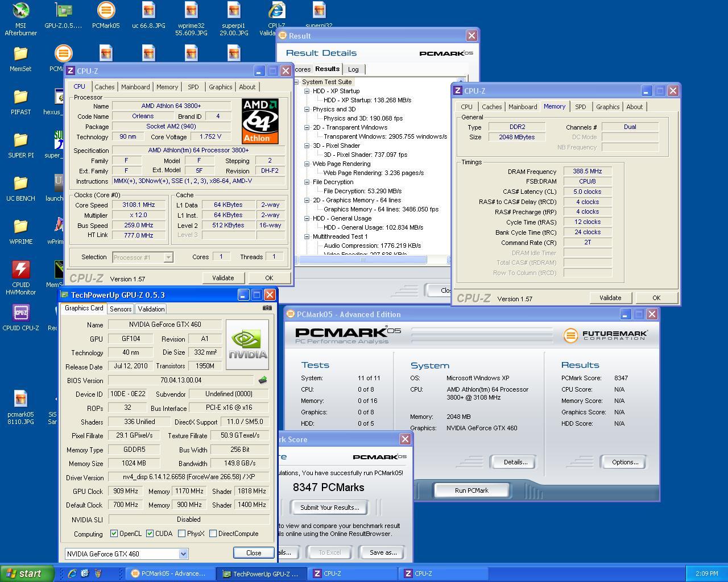Collapse the 2D - Graphics Memory - 64 lines node
The image size is (728, 582).
coord(307,200)
